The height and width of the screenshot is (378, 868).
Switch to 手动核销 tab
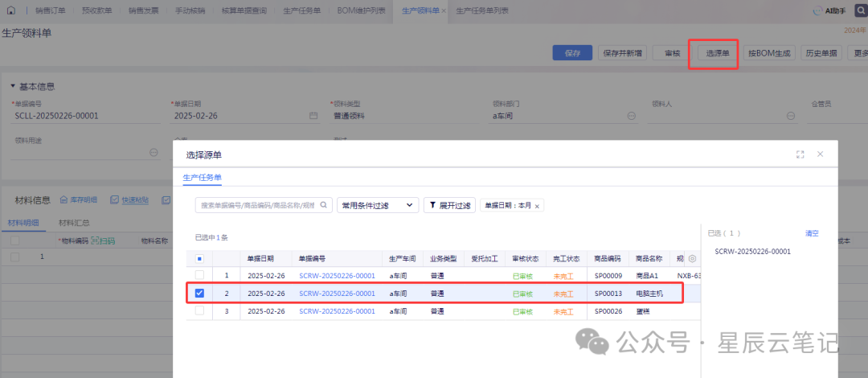coord(190,11)
